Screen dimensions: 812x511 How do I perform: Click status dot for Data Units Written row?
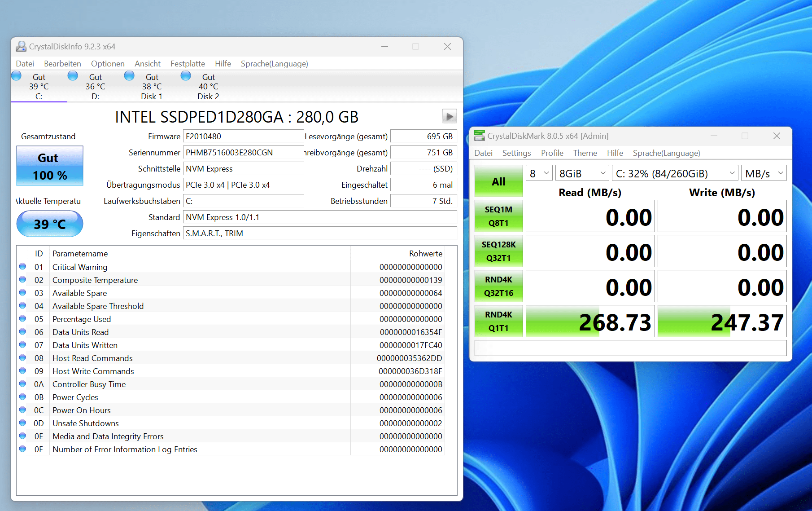[22, 345]
